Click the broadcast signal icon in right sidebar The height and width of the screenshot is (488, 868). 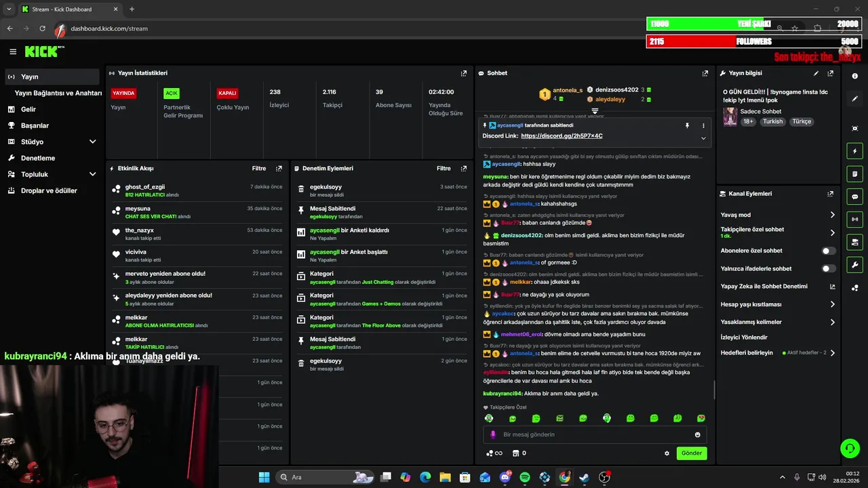coord(854,219)
